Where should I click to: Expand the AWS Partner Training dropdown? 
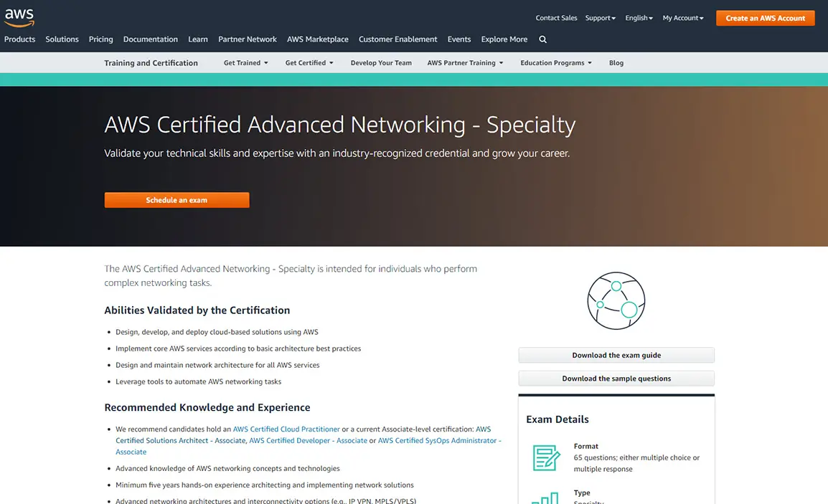465,63
